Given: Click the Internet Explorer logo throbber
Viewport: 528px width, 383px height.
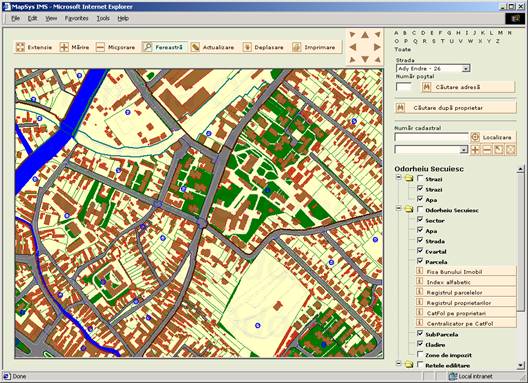Looking at the screenshot, I should [515, 19].
